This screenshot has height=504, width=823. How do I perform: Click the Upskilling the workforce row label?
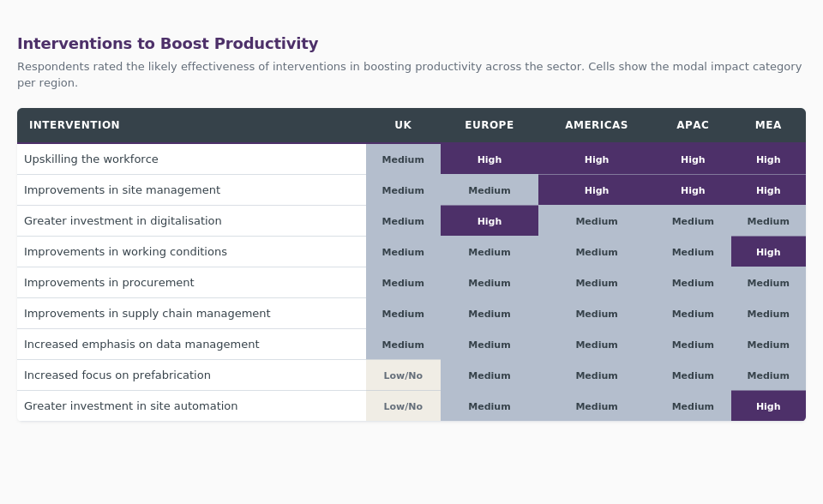click(91, 159)
